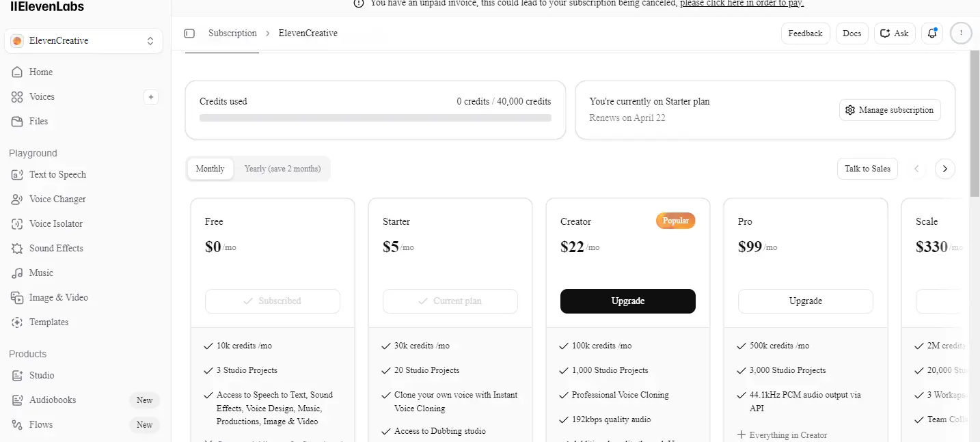Click the Templates icon
This screenshot has width=980, height=442.
pyautogui.click(x=17, y=322)
